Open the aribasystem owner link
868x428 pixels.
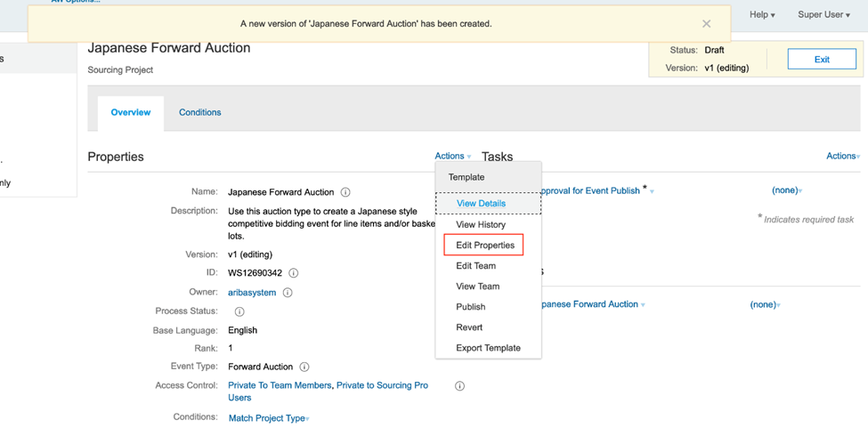click(x=252, y=293)
